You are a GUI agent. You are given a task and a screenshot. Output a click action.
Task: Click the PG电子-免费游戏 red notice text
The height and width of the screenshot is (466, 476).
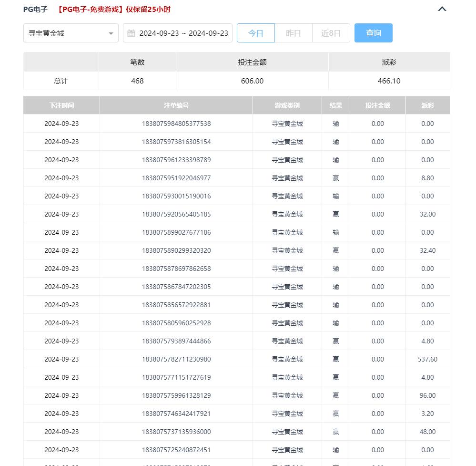click(113, 10)
